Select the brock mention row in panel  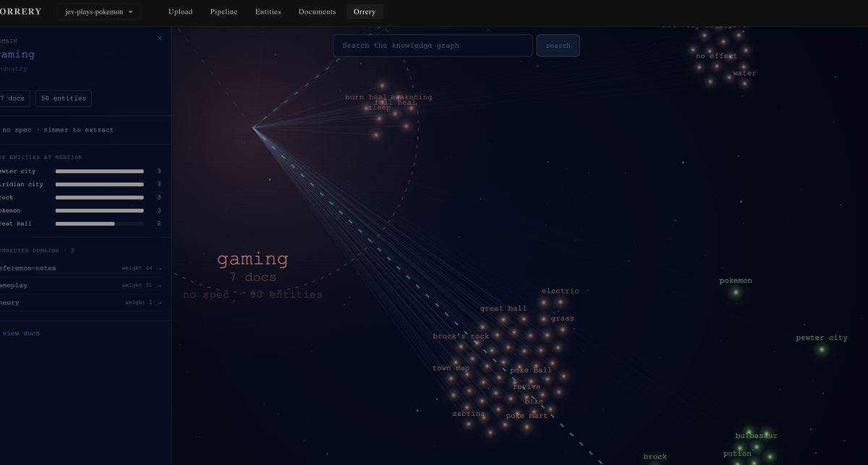[x=81, y=197]
